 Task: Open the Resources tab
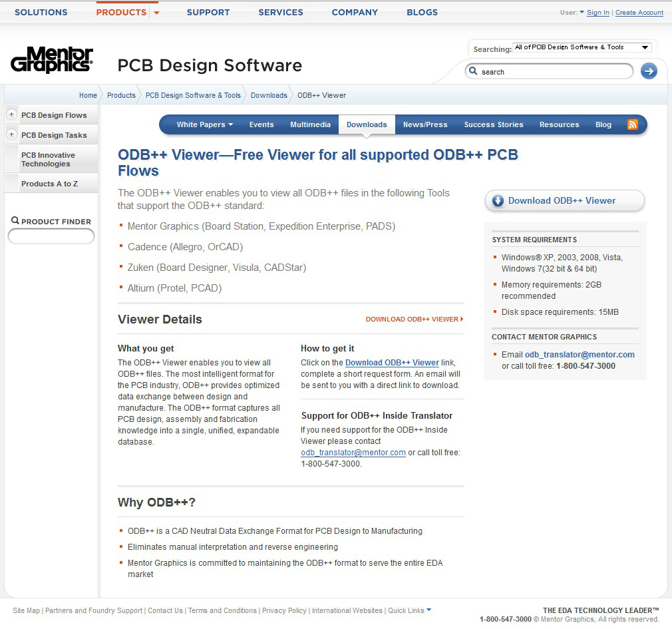click(560, 124)
